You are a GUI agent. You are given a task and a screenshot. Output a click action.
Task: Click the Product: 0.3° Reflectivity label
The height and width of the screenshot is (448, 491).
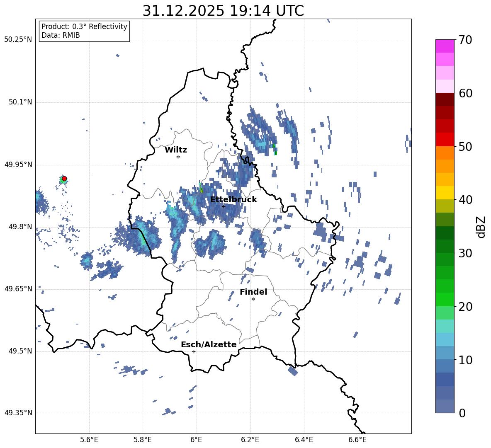(84, 27)
